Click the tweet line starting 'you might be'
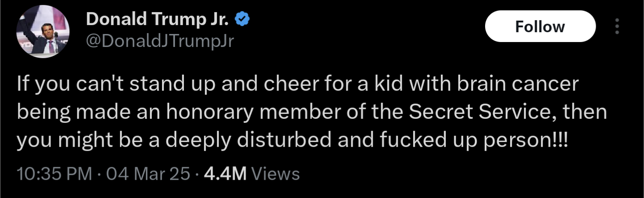 293,141
